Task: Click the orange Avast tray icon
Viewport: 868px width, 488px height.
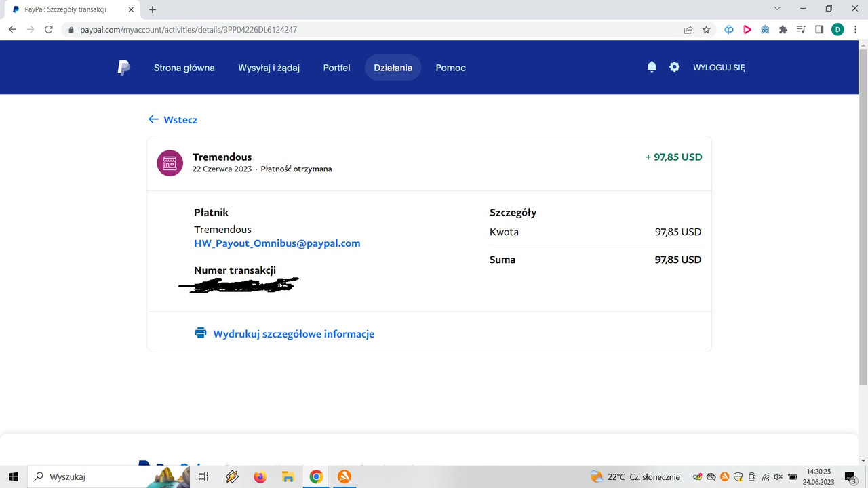Action: [x=725, y=476]
